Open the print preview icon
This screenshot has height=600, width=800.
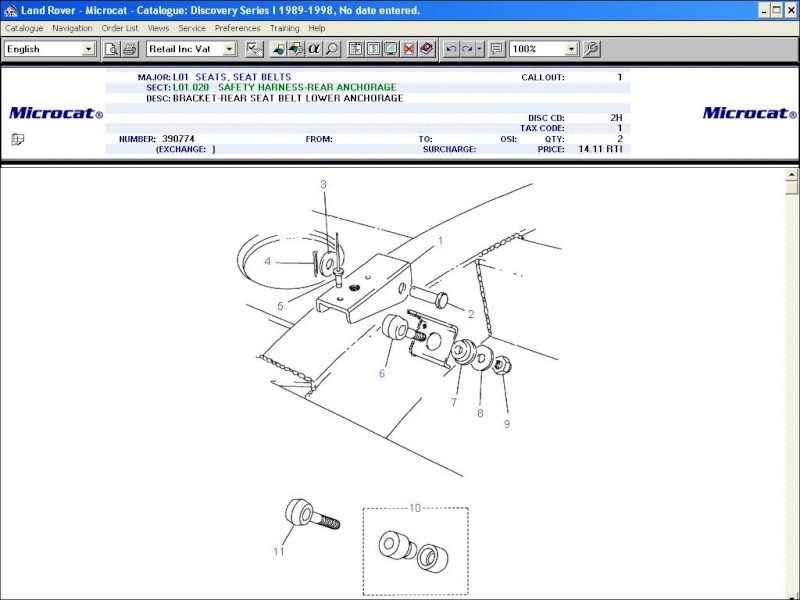pyautogui.click(x=111, y=49)
